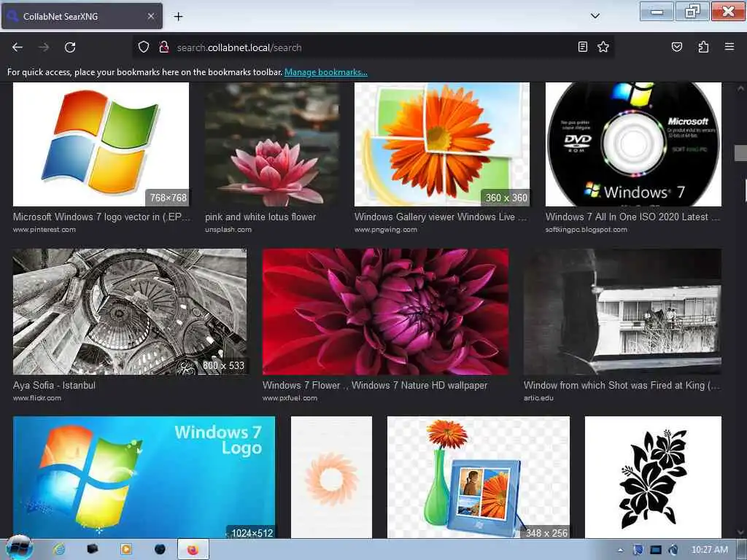Click the 10:27 AM taskbar clock
This screenshot has width=747, height=560.
pos(709,550)
